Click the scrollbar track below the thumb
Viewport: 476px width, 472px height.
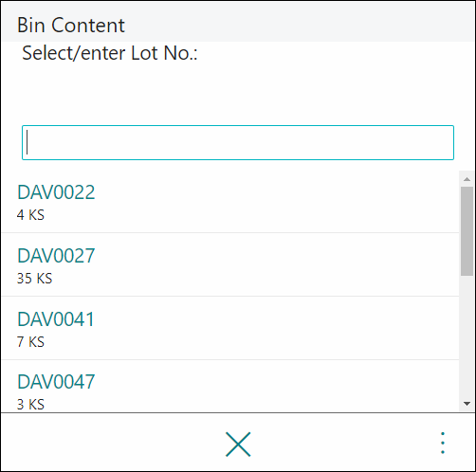pyautogui.click(x=467, y=336)
